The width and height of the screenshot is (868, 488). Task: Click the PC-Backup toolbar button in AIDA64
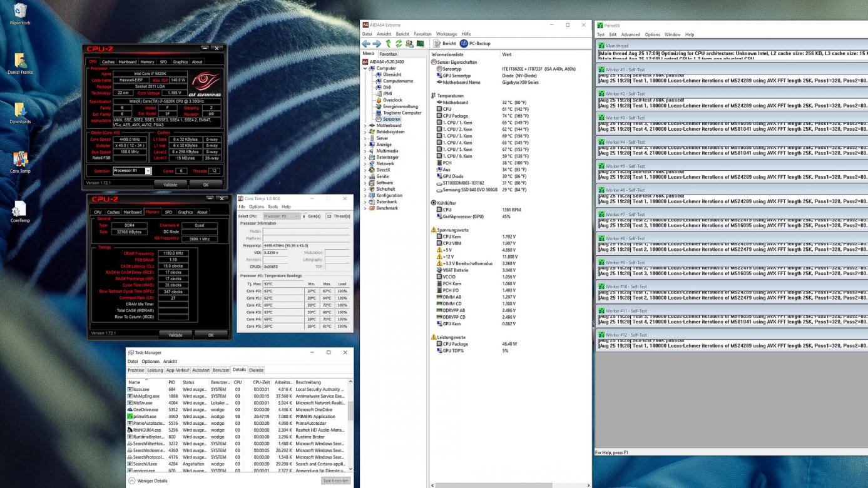point(475,44)
